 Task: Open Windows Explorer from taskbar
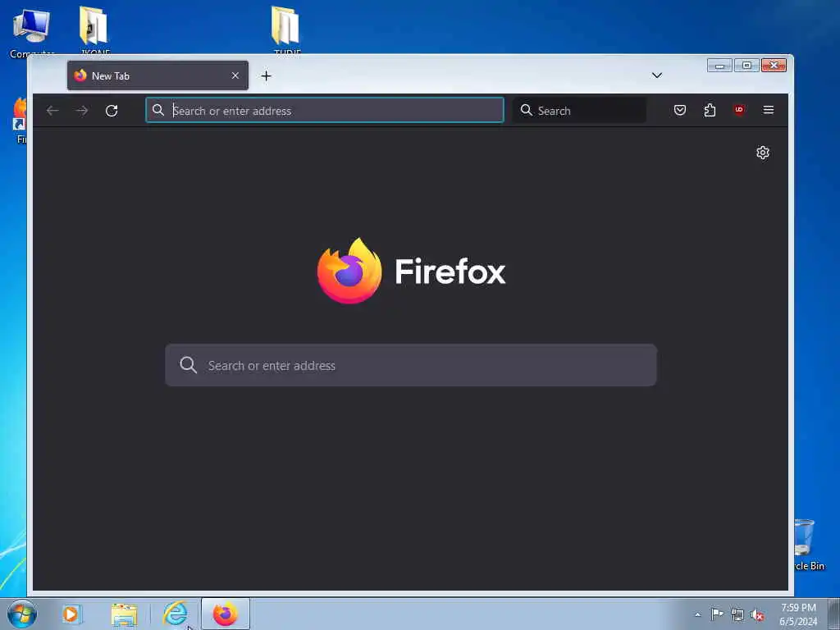[x=125, y=614]
